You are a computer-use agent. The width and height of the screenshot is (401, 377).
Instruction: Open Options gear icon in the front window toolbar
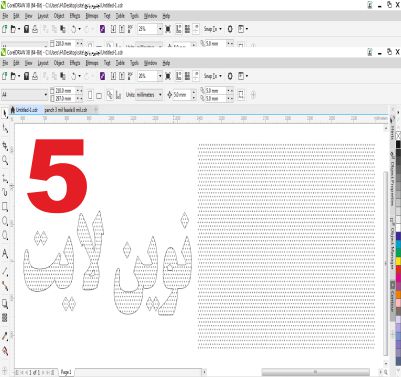(x=230, y=76)
